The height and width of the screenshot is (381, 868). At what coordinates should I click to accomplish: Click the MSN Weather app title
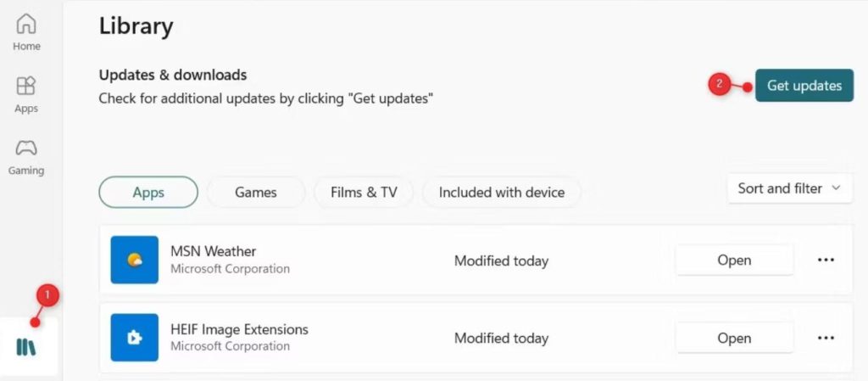click(213, 251)
